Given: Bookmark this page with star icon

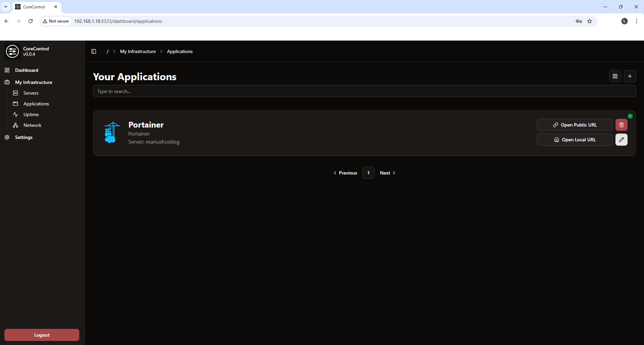Looking at the screenshot, I should pos(589,21).
